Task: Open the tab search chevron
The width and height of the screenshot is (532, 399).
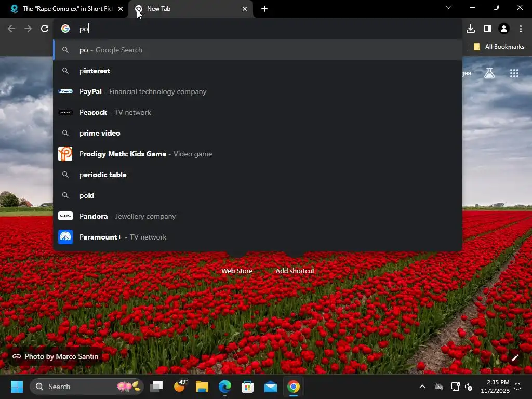Action: point(448,7)
